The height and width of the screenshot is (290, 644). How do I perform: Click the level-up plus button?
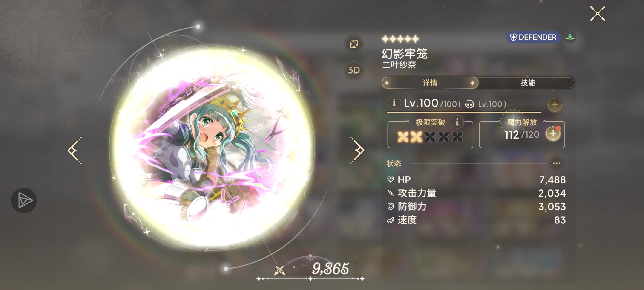click(555, 104)
